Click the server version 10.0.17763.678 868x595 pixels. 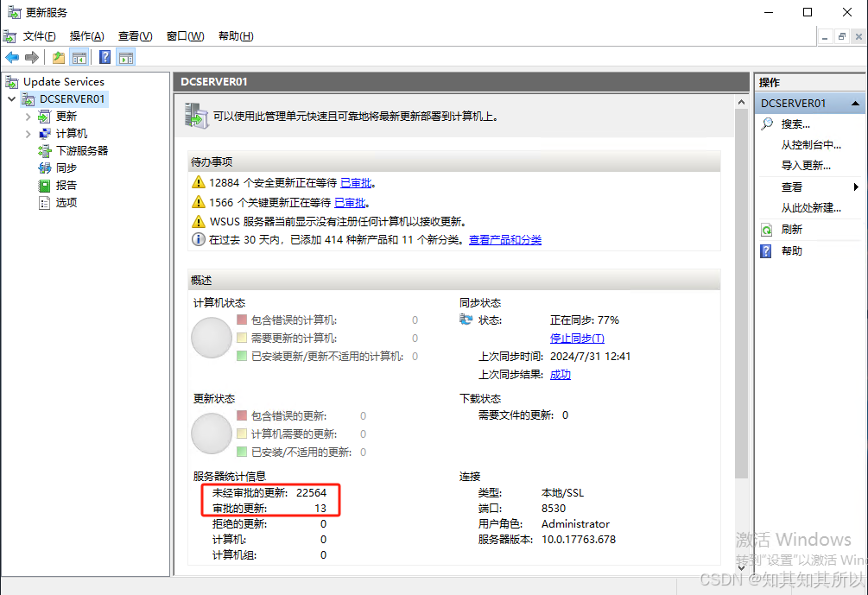coord(579,540)
